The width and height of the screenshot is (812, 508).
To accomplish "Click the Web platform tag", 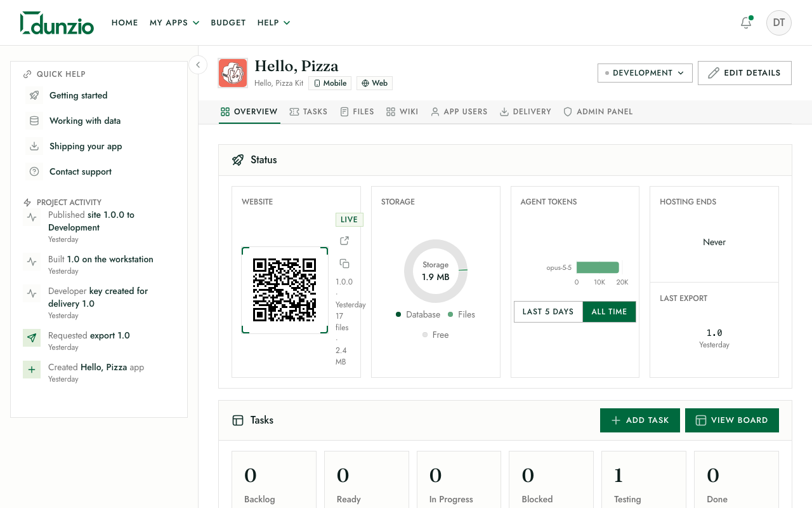I will click(374, 83).
